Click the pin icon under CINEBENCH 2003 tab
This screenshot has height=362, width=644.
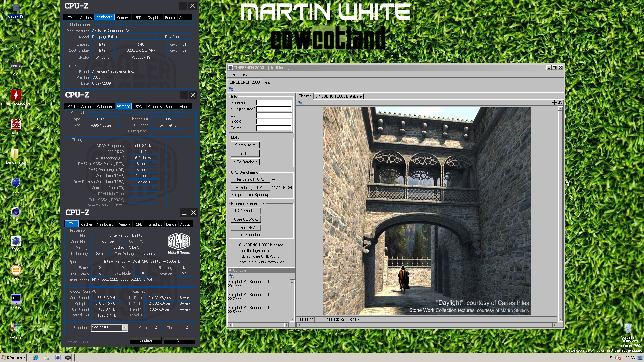coord(231,89)
